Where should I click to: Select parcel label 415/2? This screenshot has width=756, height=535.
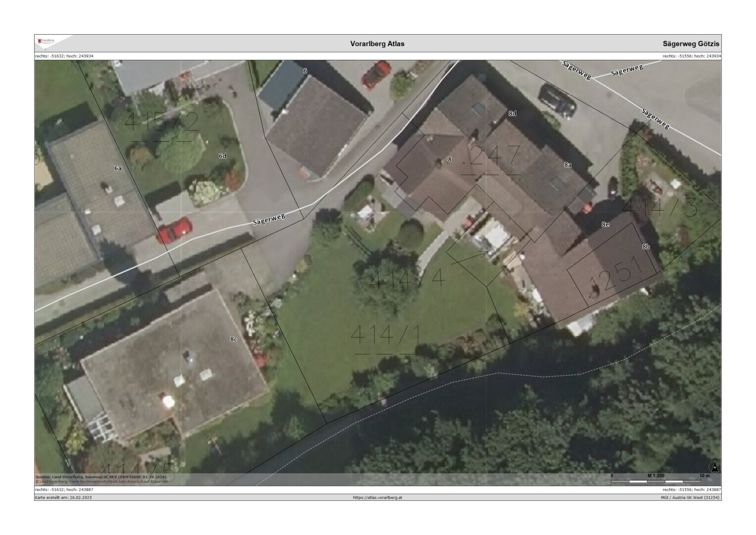(x=161, y=122)
